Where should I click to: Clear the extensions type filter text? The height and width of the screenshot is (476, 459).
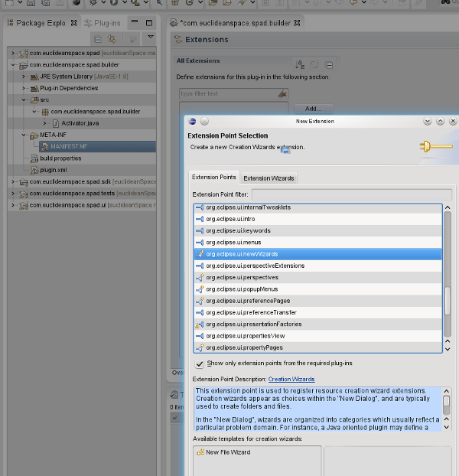(x=282, y=93)
